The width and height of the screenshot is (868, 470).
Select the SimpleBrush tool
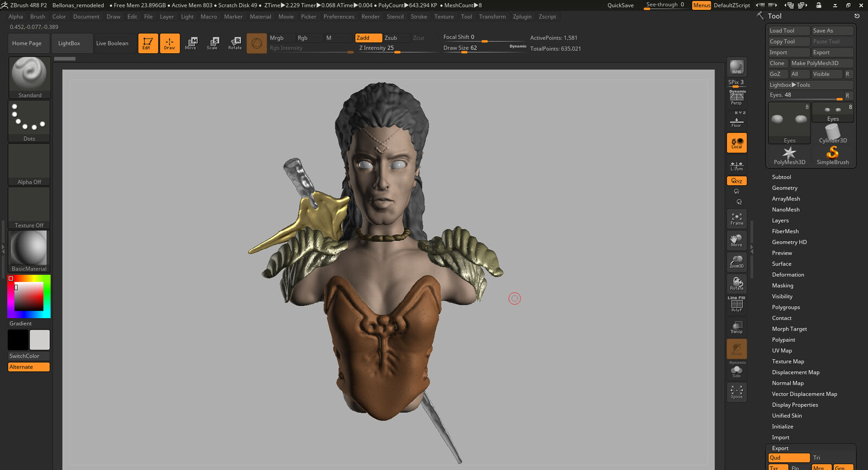pos(833,156)
